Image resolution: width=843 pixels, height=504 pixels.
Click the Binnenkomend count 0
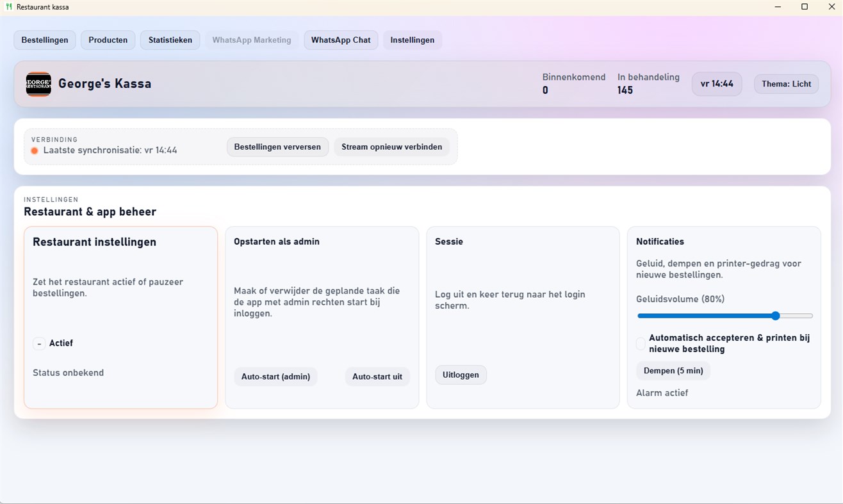[x=545, y=90]
